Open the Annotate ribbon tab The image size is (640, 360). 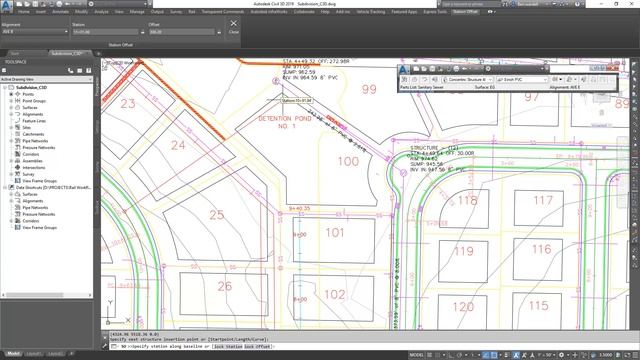(x=60, y=12)
